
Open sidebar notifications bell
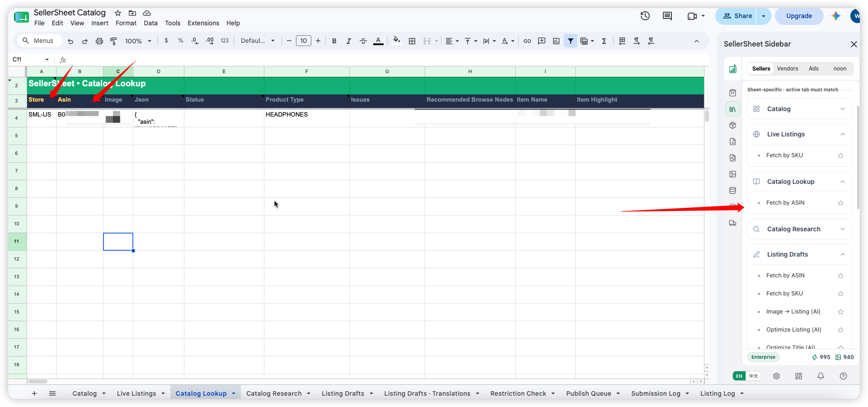tap(821, 376)
